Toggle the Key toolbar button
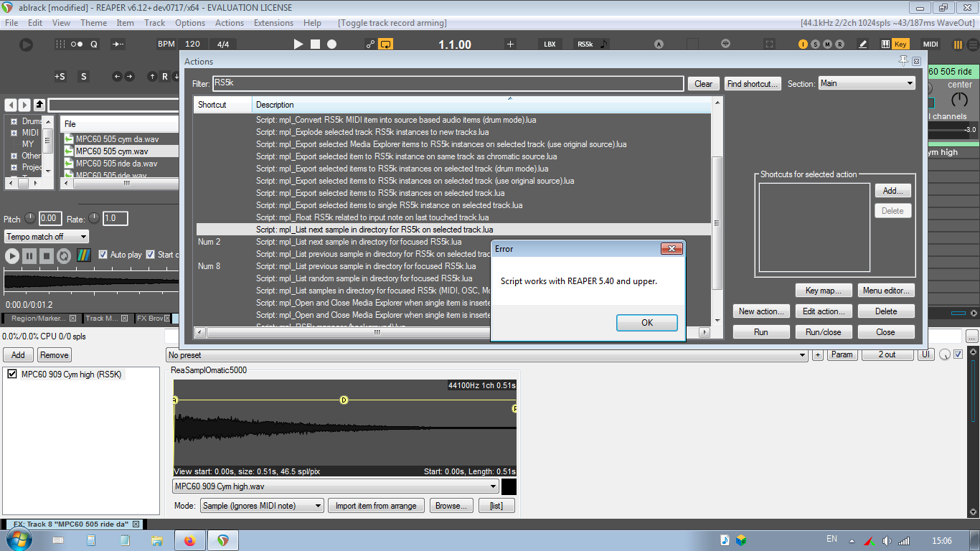Image resolution: width=980 pixels, height=551 pixels. point(900,44)
